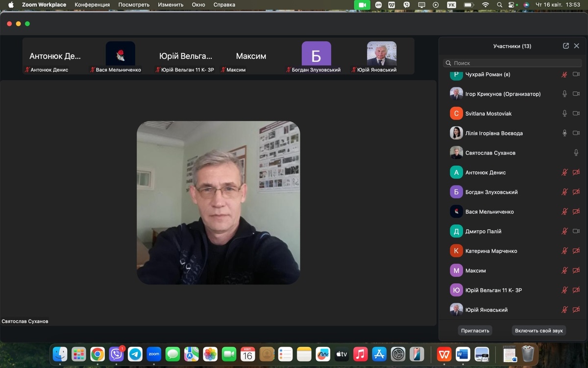Open the Конференция menu
The width and height of the screenshot is (588, 368).
92,5
